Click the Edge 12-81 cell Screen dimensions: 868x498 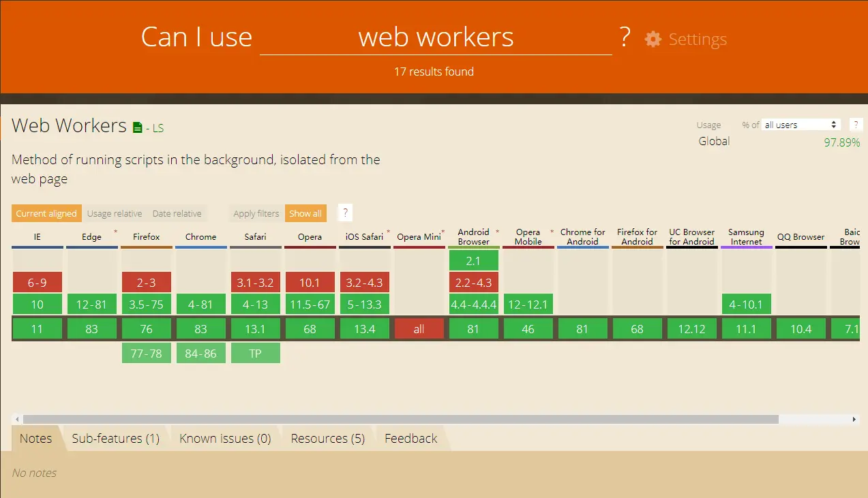pyautogui.click(x=92, y=305)
